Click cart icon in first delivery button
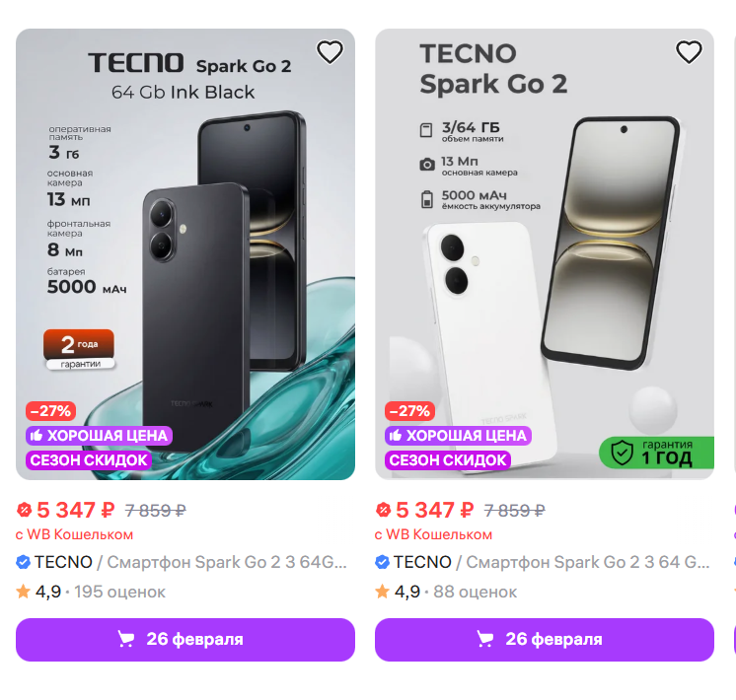Image resolution: width=736 pixels, height=700 pixels. coord(126,639)
